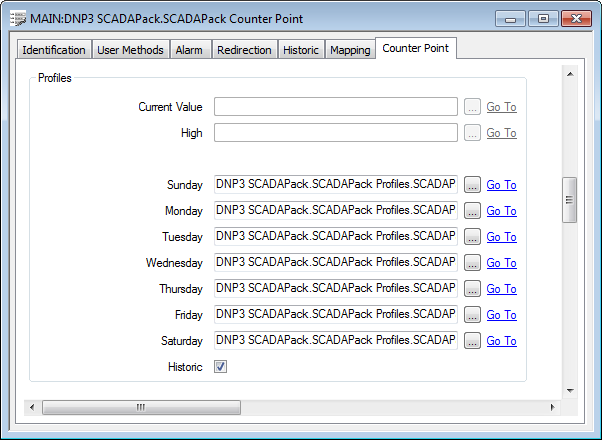Click the vertical scrollbar down arrow

point(570,391)
